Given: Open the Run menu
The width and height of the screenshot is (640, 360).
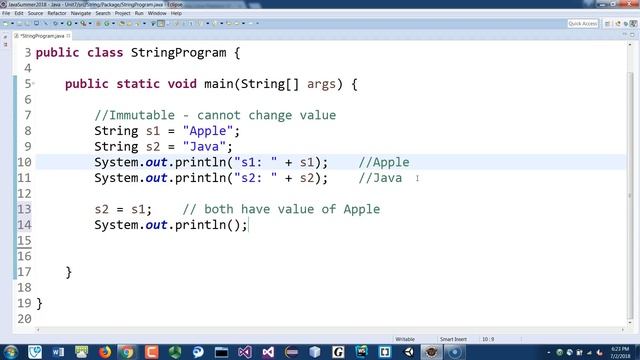Looking at the screenshot, I should [139, 13].
